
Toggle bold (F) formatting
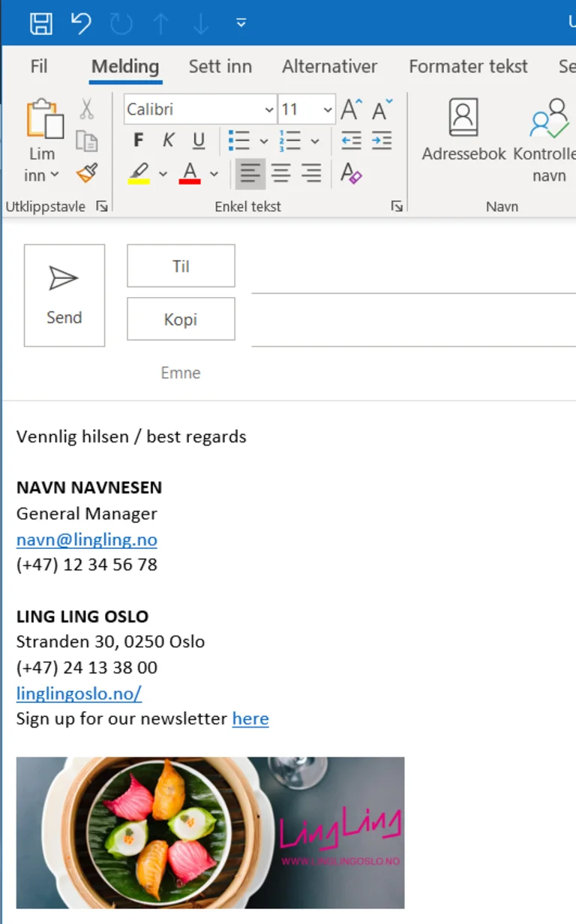[x=138, y=140]
